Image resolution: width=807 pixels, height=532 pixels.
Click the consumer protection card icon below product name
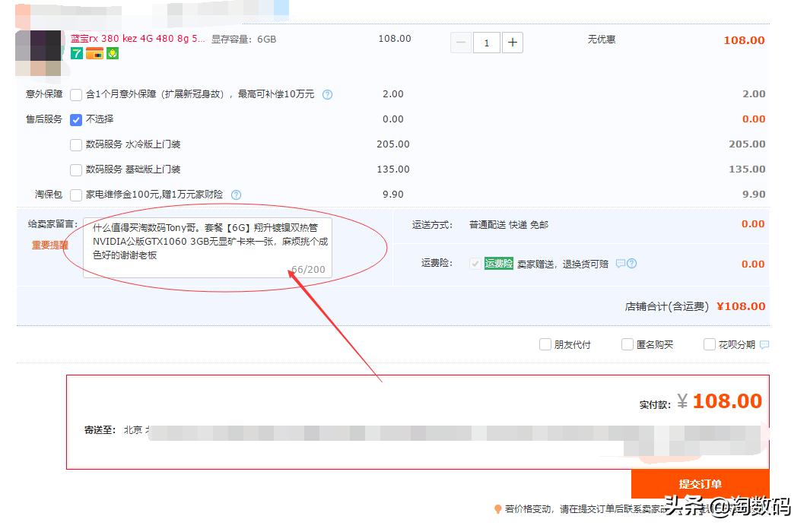pyautogui.click(x=94, y=54)
